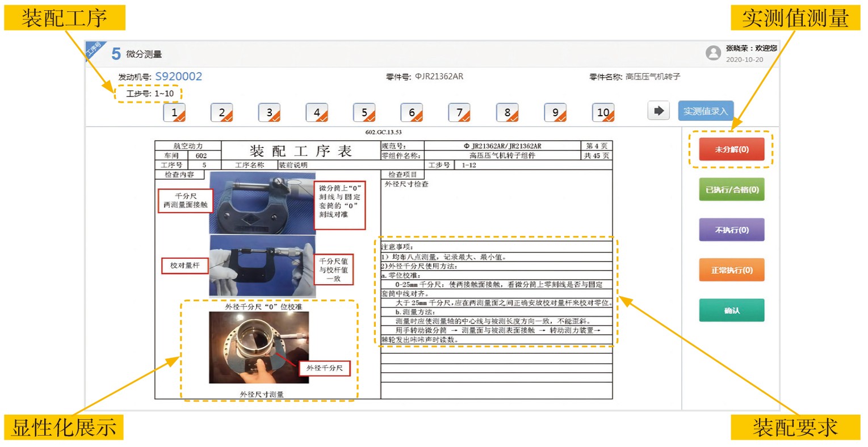Go to work step 4

317,113
